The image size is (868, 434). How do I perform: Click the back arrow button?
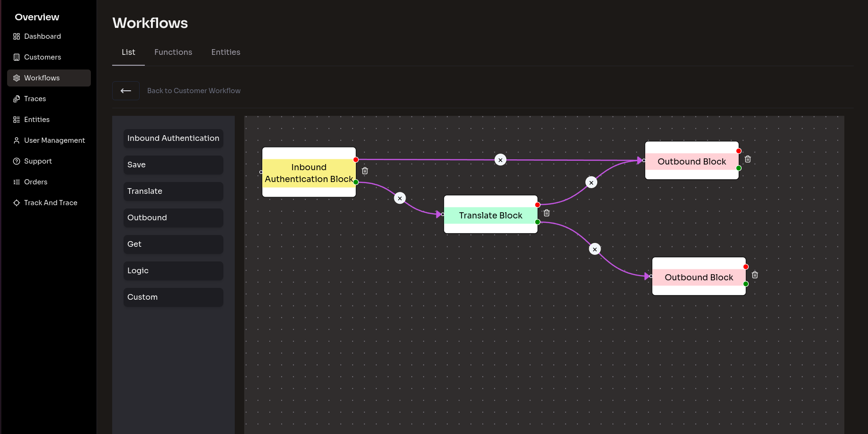(126, 91)
